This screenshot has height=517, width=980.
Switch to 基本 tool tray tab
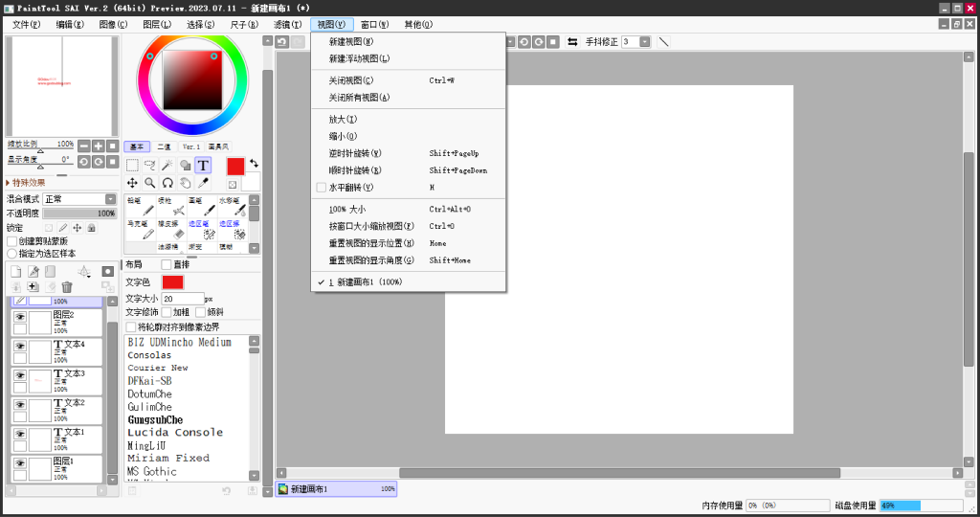click(137, 146)
